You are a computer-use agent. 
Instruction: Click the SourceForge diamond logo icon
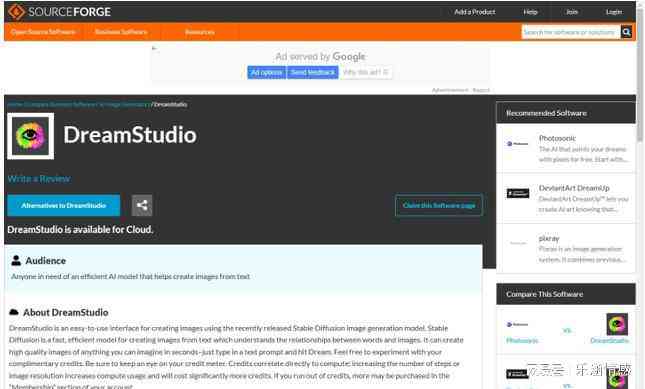tap(16, 12)
